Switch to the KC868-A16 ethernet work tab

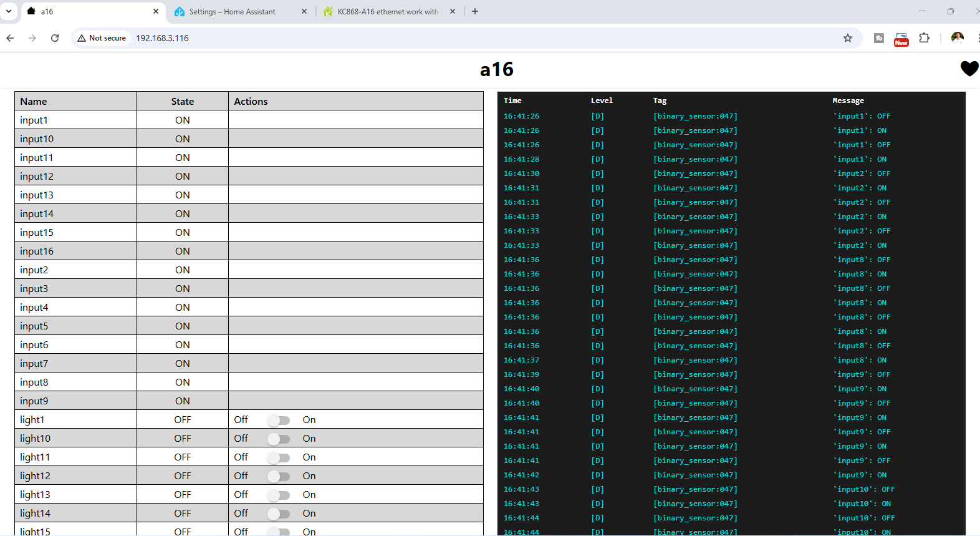click(387, 12)
